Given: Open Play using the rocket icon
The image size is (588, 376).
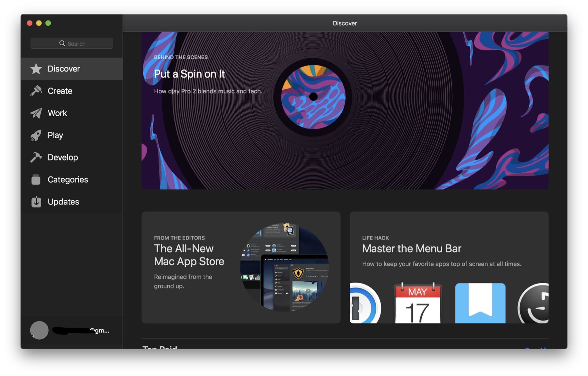Looking at the screenshot, I should tap(36, 135).
